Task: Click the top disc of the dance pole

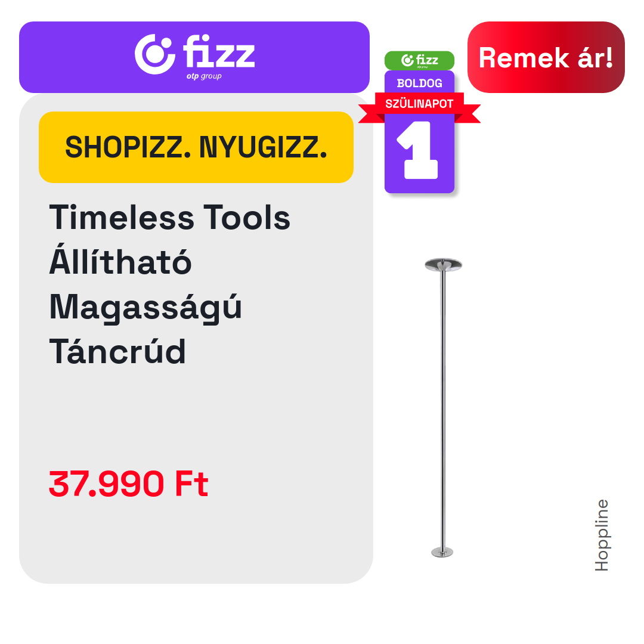Action: tap(443, 265)
